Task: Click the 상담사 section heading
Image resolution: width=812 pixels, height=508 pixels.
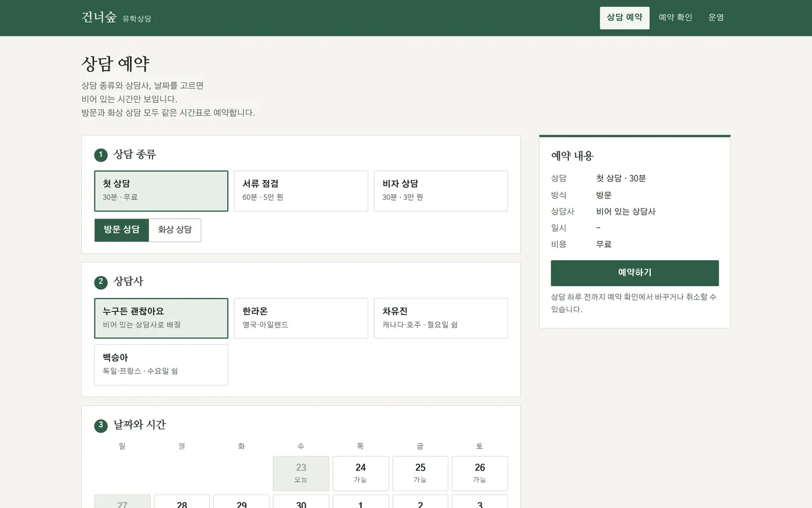Action: [128, 282]
